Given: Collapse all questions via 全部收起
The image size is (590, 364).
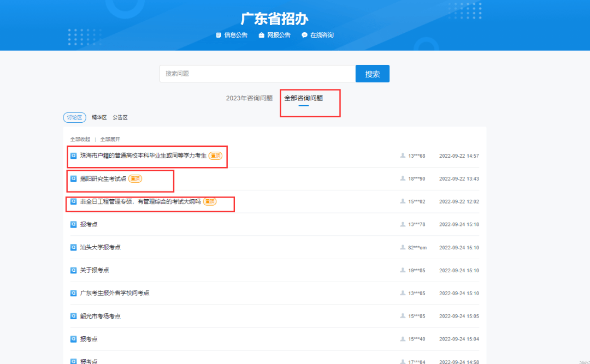Looking at the screenshot, I should coord(80,139).
